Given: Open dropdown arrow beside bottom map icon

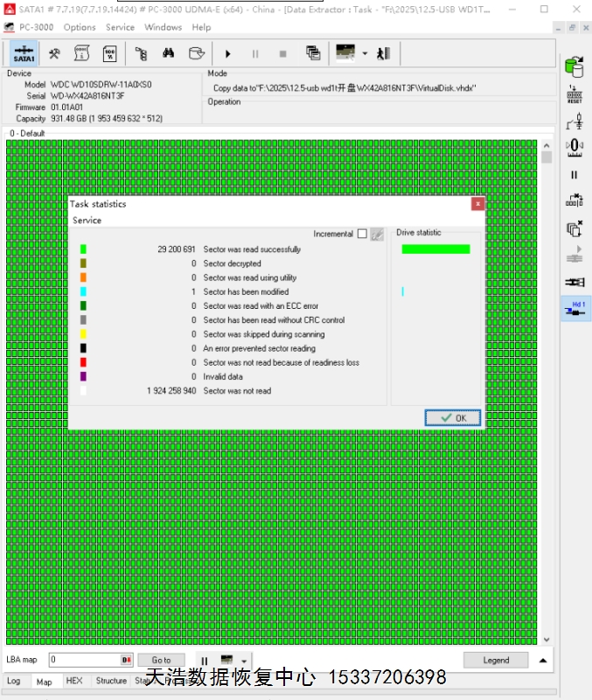Looking at the screenshot, I should click(244, 661).
